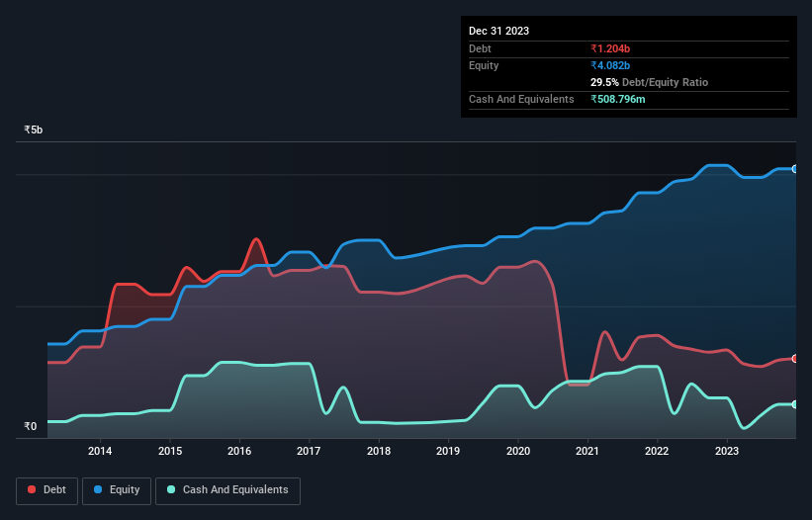Click the red Debt data point marker
812x520 pixels.
pos(795,359)
